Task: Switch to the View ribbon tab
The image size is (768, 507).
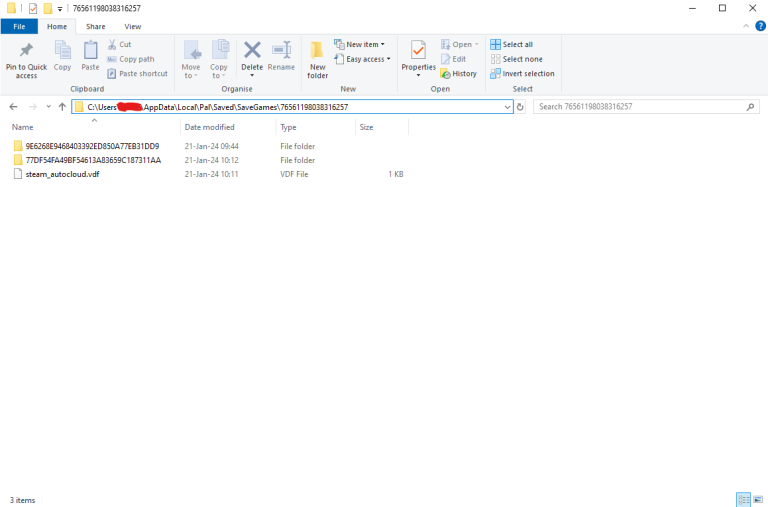Action: pyautogui.click(x=132, y=26)
